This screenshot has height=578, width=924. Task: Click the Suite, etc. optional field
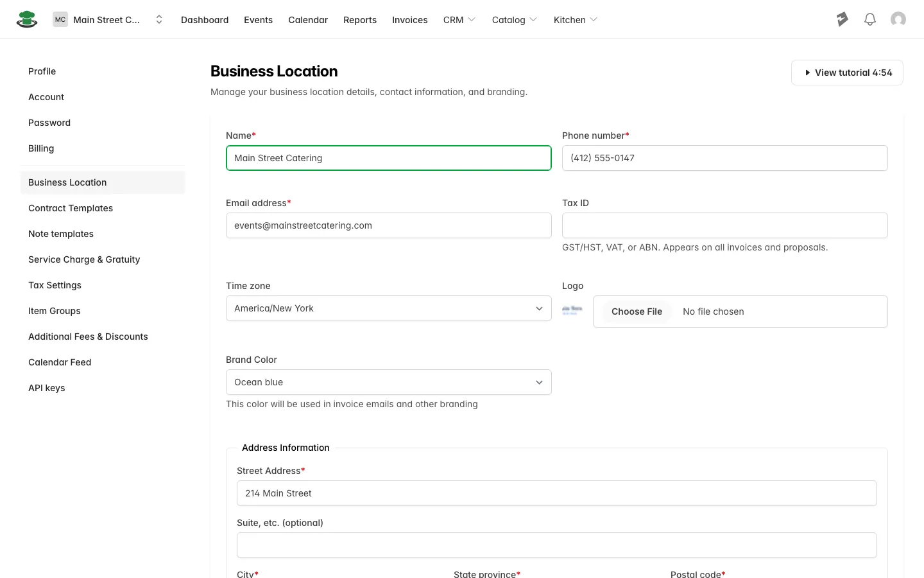557,545
